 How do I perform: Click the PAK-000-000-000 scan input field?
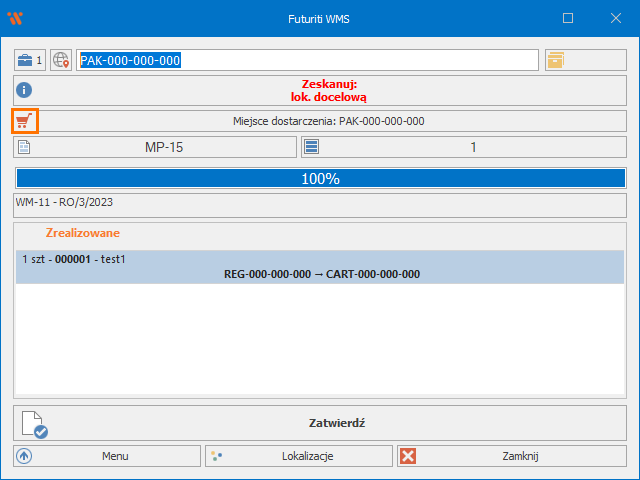tap(308, 60)
